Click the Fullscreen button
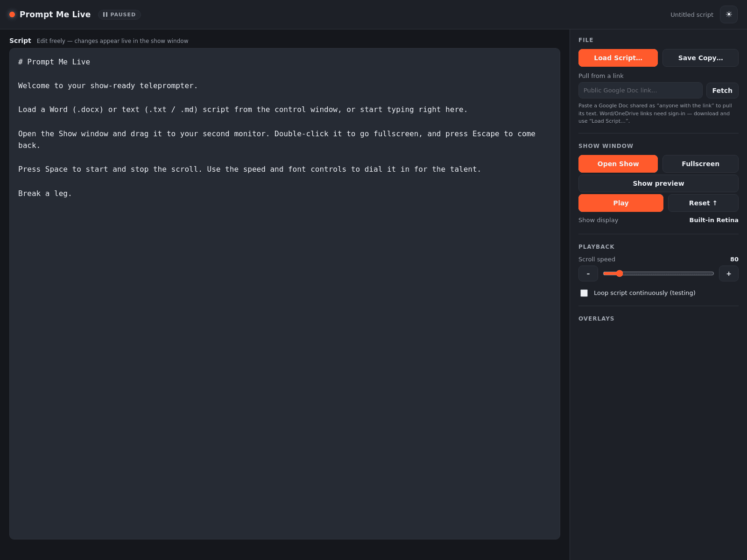This screenshot has height=560, width=747. click(700, 164)
